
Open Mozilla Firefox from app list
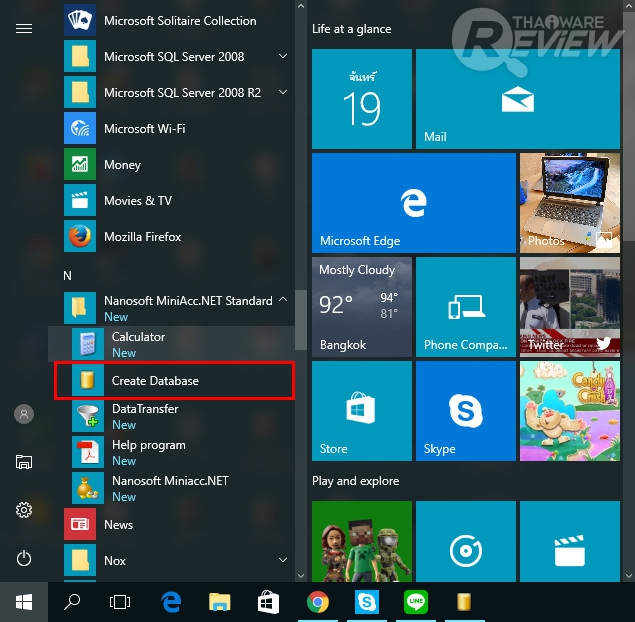[x=142, y=237]
